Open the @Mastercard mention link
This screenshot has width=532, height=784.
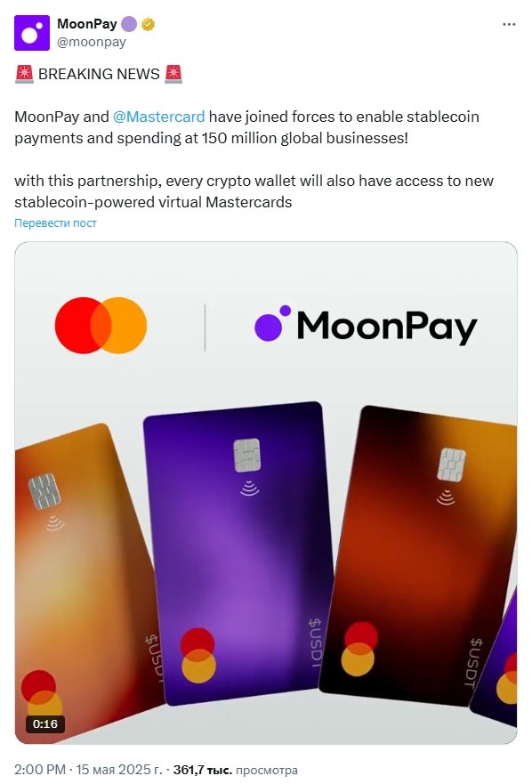[159, 117]
